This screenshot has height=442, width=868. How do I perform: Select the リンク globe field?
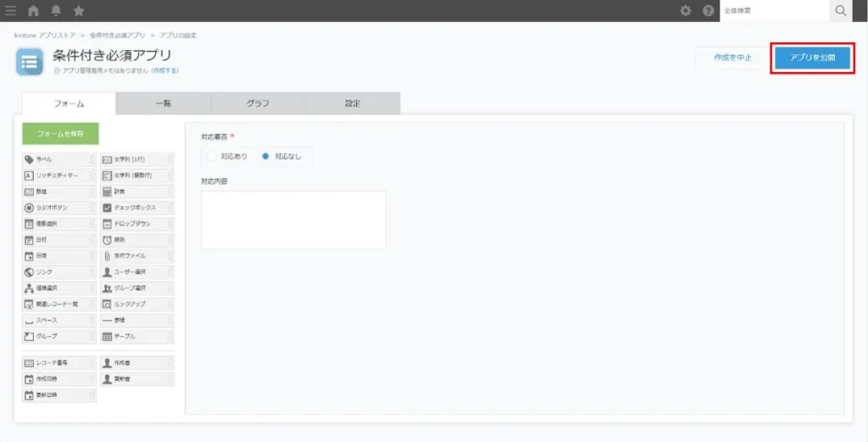(59, 272)
